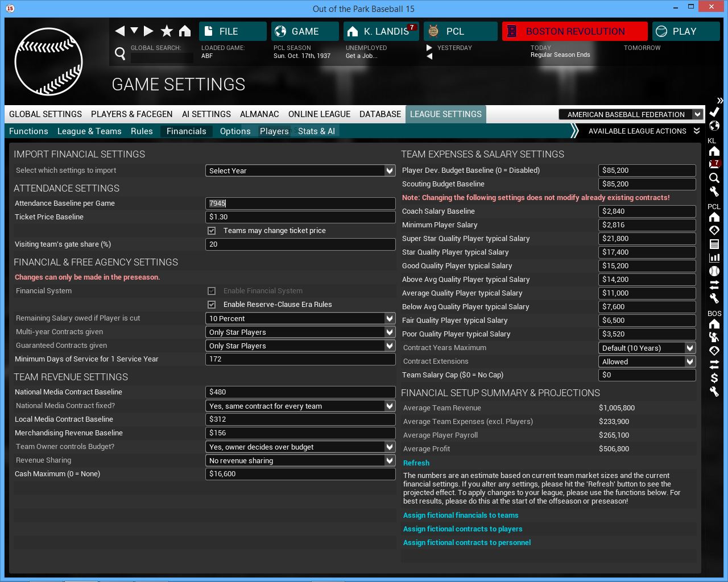Image resolution: width=728 pixels, height=582 pixels.
Task: Select the Rules sub-tab
Action: pyautogui.click(x=142, y=131)
